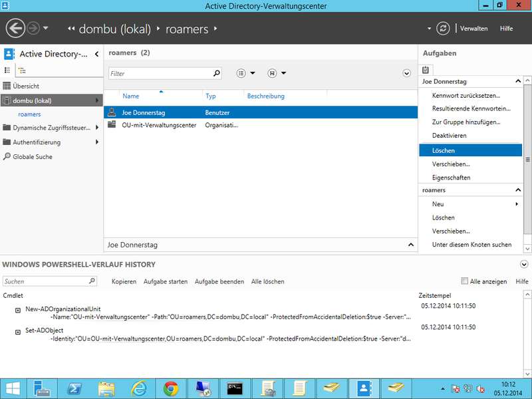
Task: Click Unter diesem Knoten suchen
Action: click(471, 244)
